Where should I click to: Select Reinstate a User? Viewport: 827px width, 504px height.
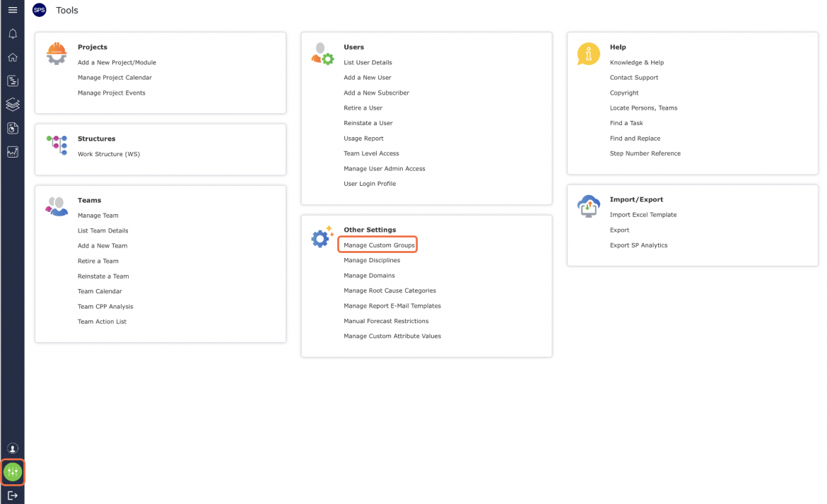pos(368,124)
